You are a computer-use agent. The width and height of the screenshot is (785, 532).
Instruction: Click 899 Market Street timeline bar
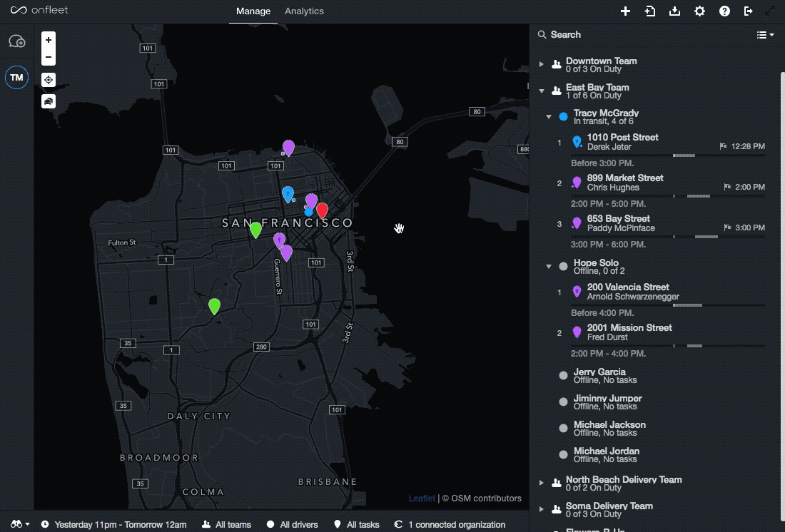668,196
